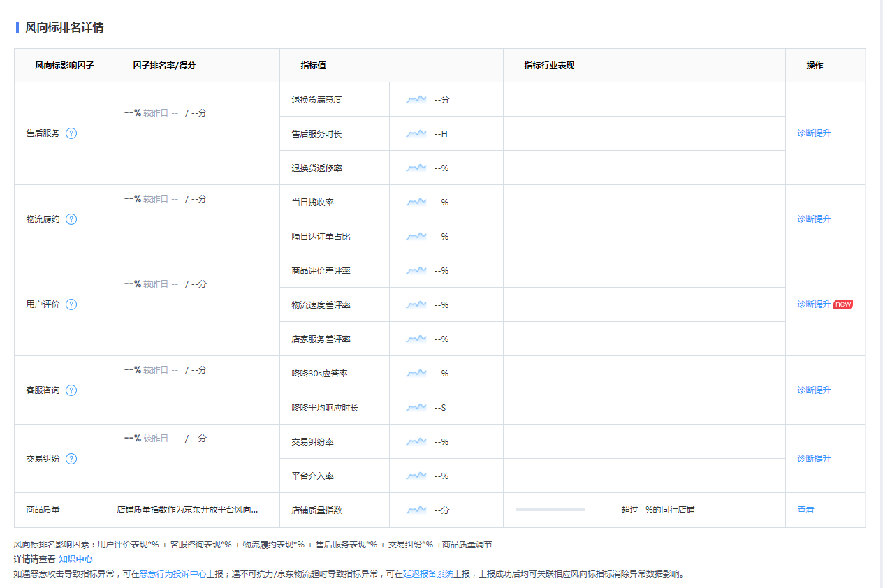This screenshot has width=883, height=588.
Task: Open 延迟报备系统 link
Action: (428, 574)
